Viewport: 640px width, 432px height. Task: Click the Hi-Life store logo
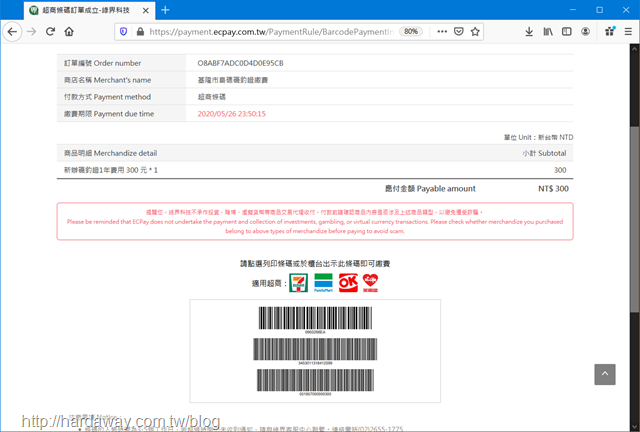click(371, 283)
